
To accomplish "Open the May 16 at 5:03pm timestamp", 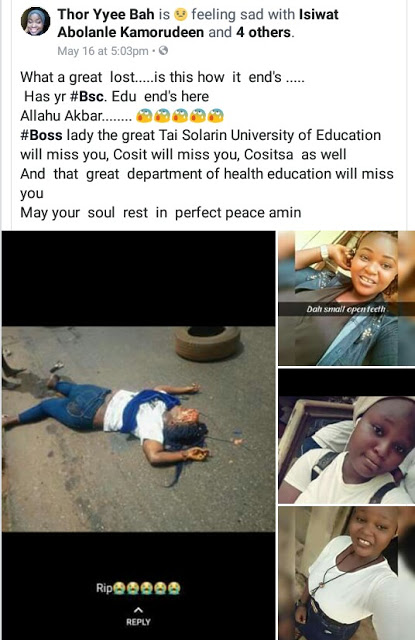I will click(103, 51).
